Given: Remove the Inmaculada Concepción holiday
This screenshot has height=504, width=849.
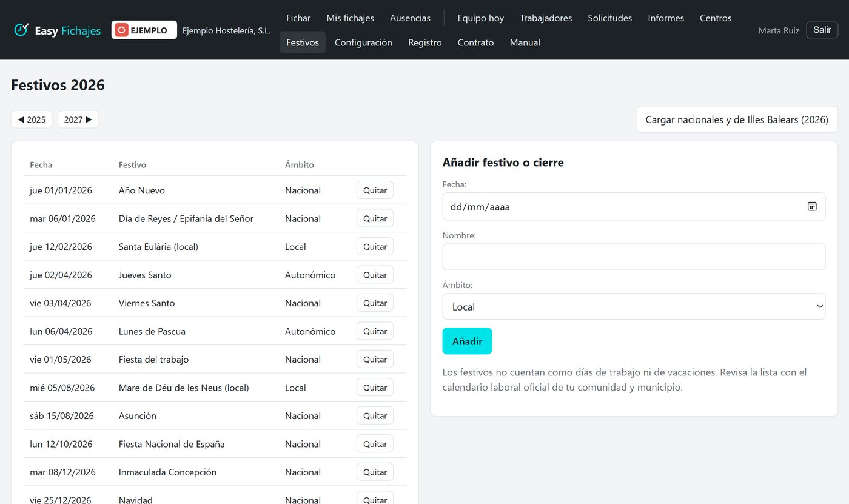Looking at the screenshot, I should pos(375,472).
